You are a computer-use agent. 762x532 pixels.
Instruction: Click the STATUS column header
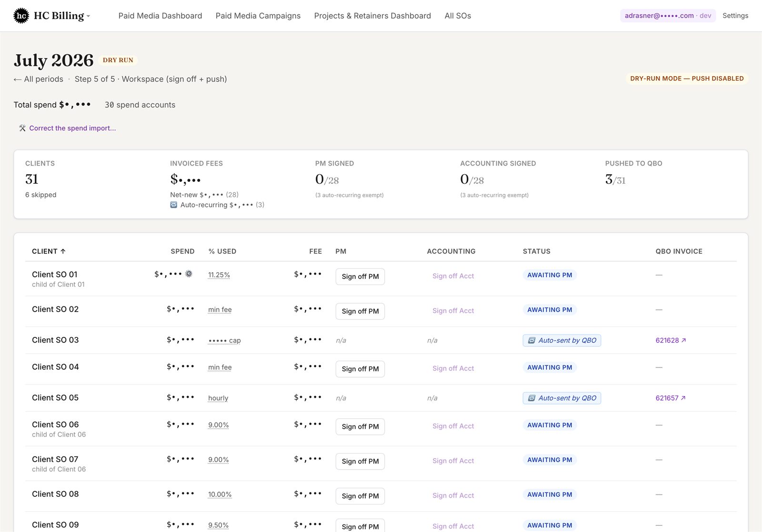pos(537,251)
